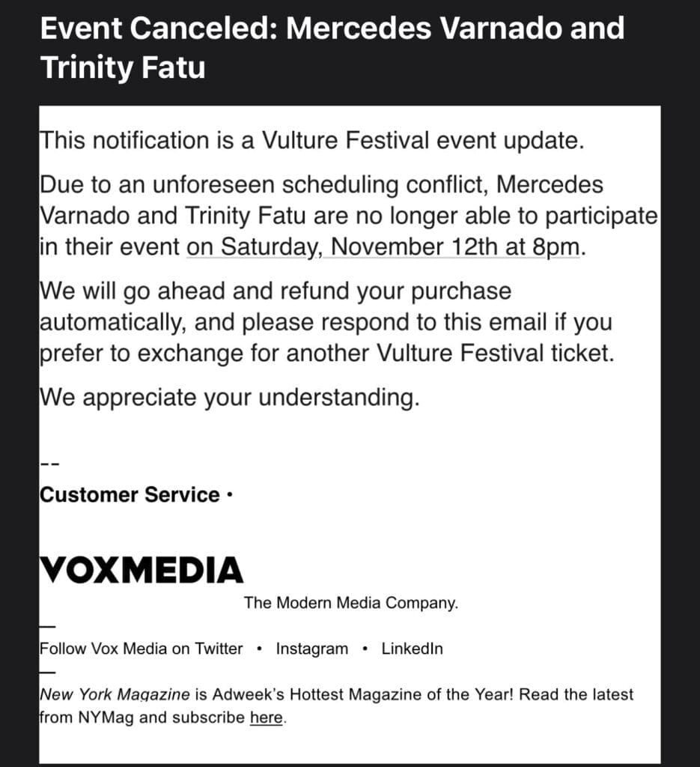The image size is (700, 767).
Task: Click 'The Modern Media Company.' tagline
Action: tap(351, 602)
